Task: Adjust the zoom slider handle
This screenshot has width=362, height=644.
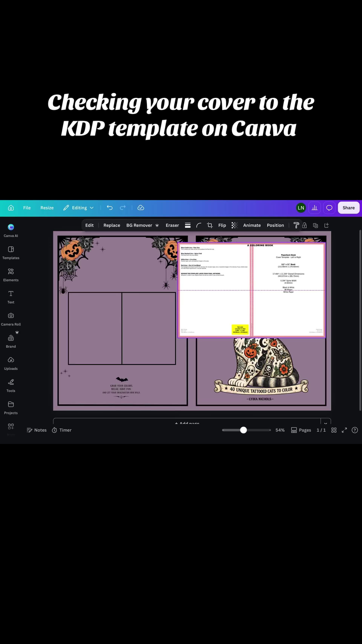Action: 243,430
